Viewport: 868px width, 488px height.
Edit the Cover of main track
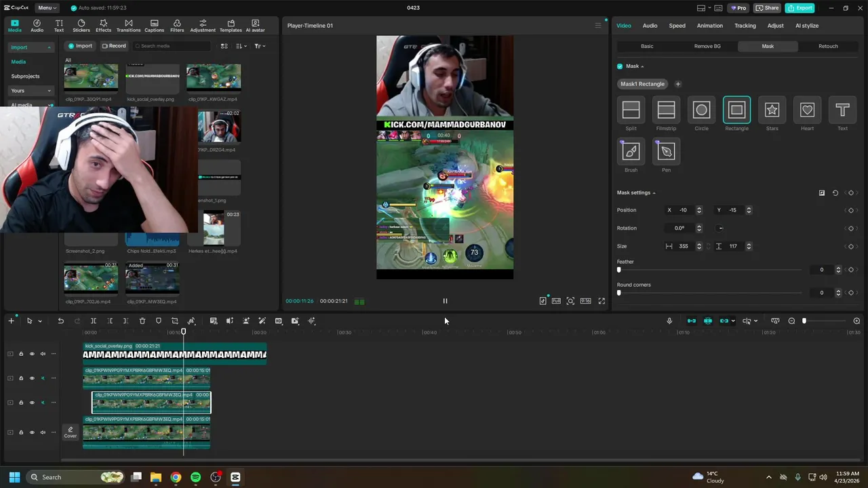click(70, 432)
